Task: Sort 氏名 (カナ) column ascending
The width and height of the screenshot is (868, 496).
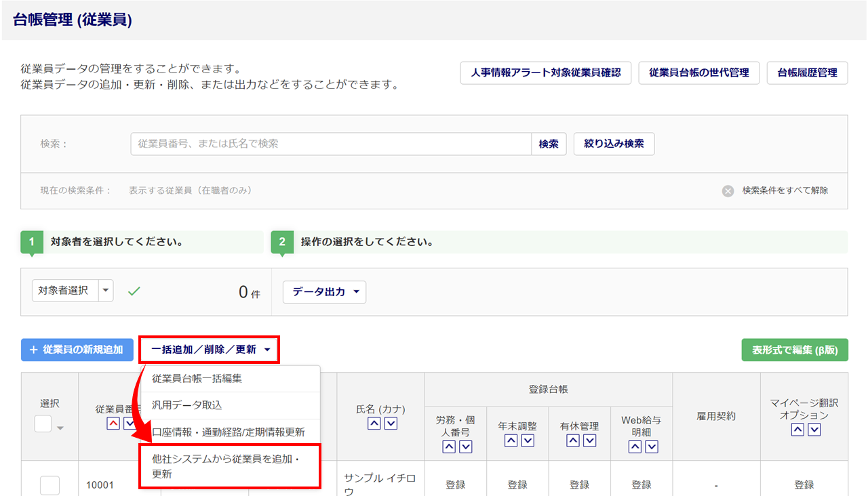Action: pyautogui.click(x=373, y=423)
